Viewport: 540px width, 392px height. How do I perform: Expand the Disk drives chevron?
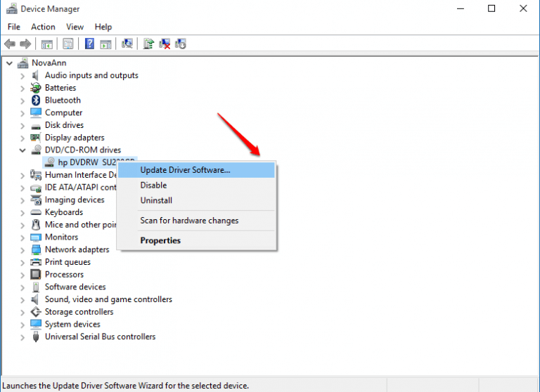[22, 125]
